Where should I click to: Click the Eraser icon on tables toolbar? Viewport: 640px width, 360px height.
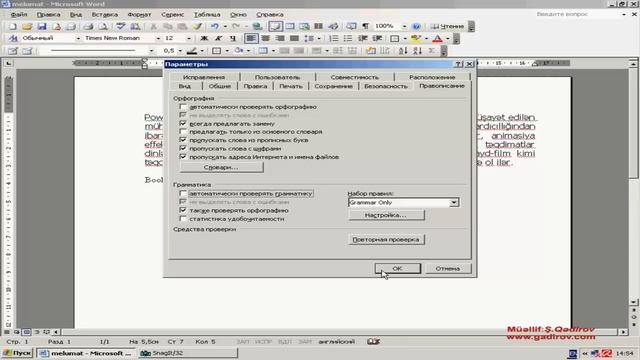click(x=27, y=51)
